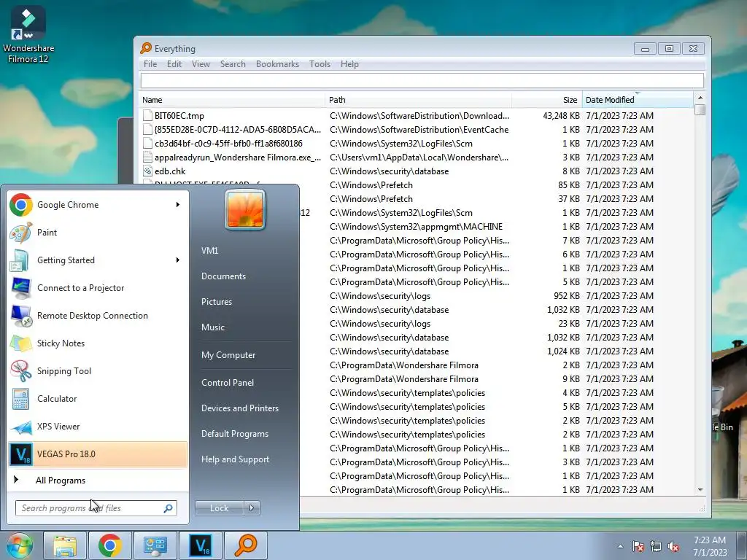Open Documents from Start menu

223,276
